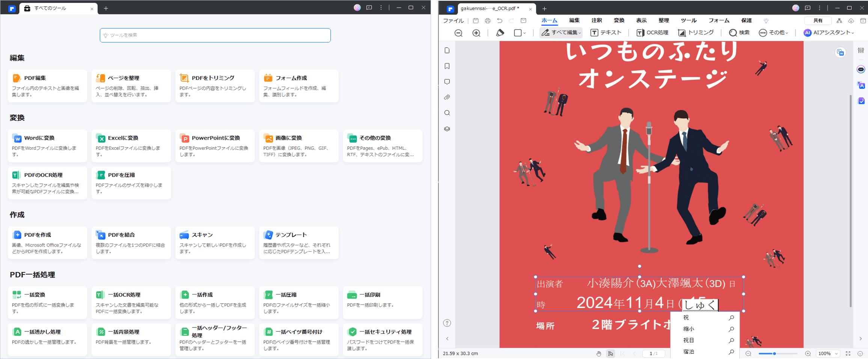Open the PDFのOCR処理 tool card
Viewport: 868px width, 359px height.
coord(47,183)
